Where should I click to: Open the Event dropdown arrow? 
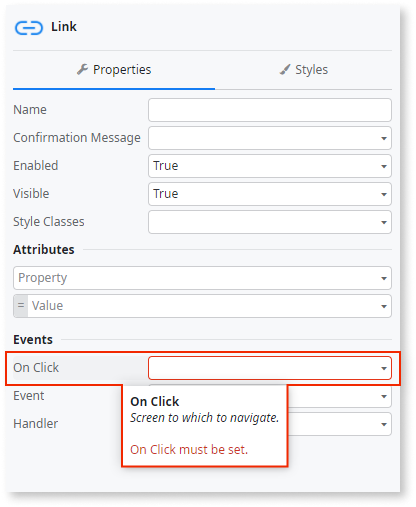tap(384, 396)
